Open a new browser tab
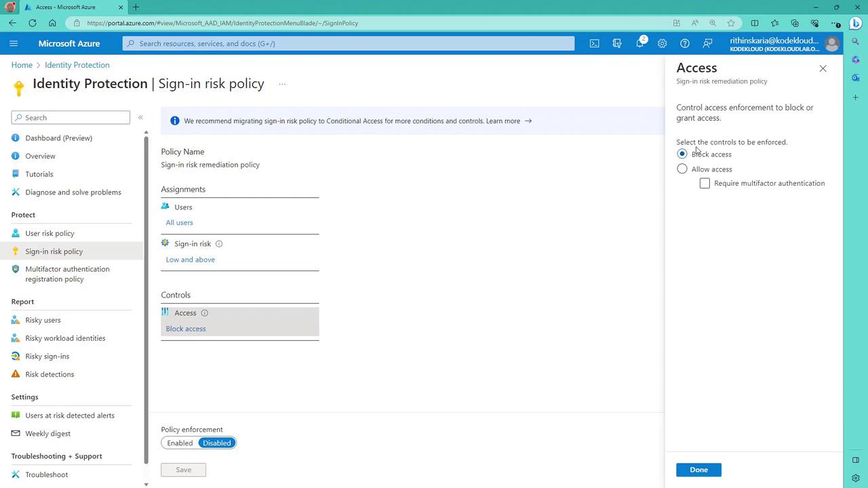 pos(136,7)
